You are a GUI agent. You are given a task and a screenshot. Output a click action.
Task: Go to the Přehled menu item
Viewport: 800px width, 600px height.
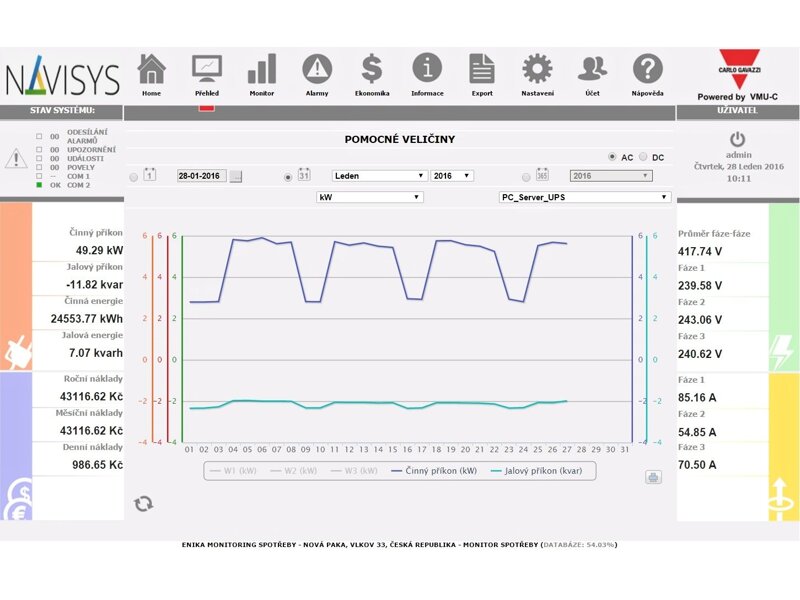(207, 72)
